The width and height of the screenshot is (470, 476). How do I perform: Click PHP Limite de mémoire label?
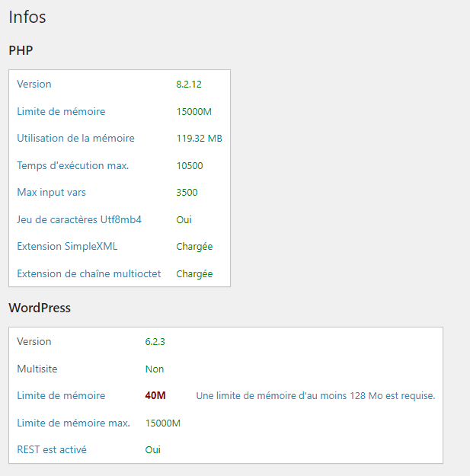click(x=61, y=111)
